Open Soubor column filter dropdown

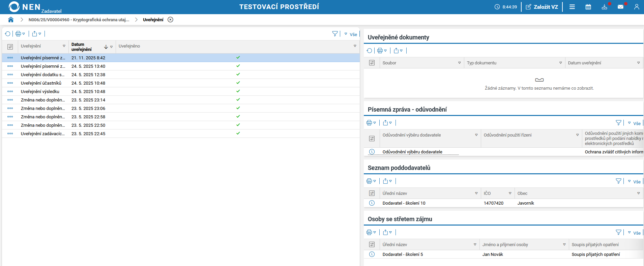pyautogui.click(x=459, y=63)
